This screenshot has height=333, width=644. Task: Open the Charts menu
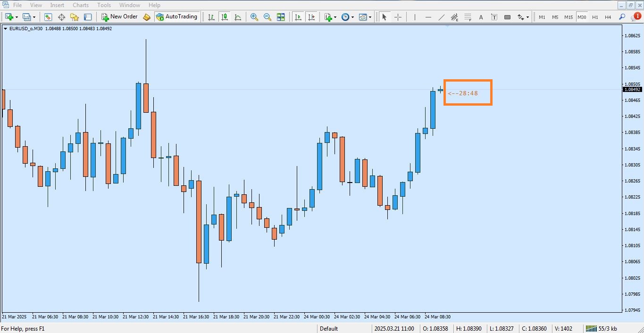click(81, 5)
